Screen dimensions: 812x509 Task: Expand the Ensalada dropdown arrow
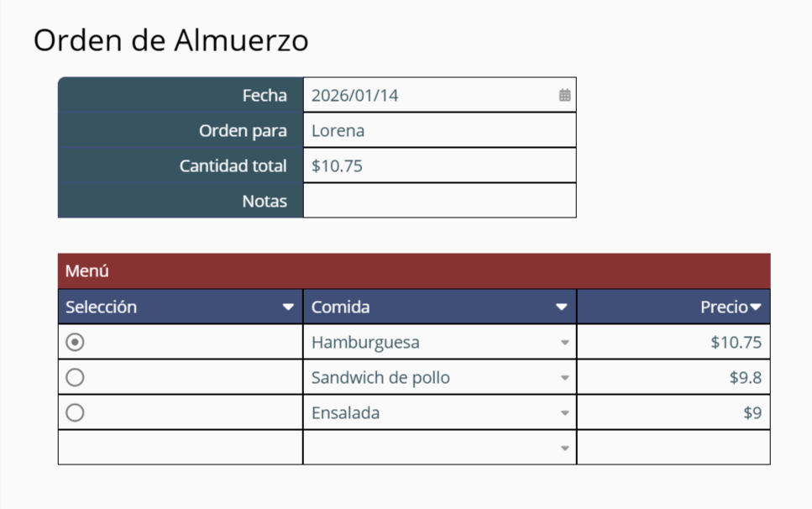564,412
